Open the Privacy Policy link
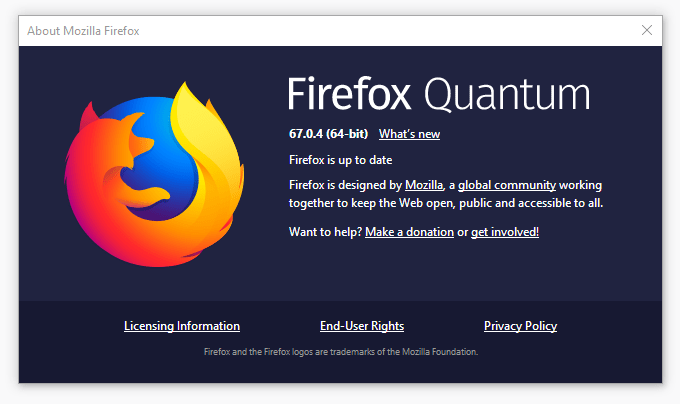This screenshot has height=404, width=680. pyautogui.click(x=520, y=326)
